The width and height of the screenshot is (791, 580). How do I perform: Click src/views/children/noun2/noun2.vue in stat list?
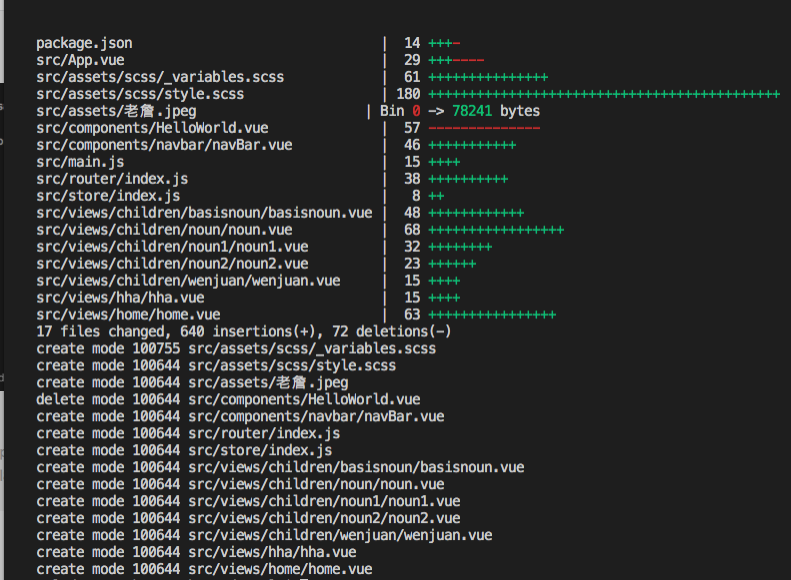(172, 264)
